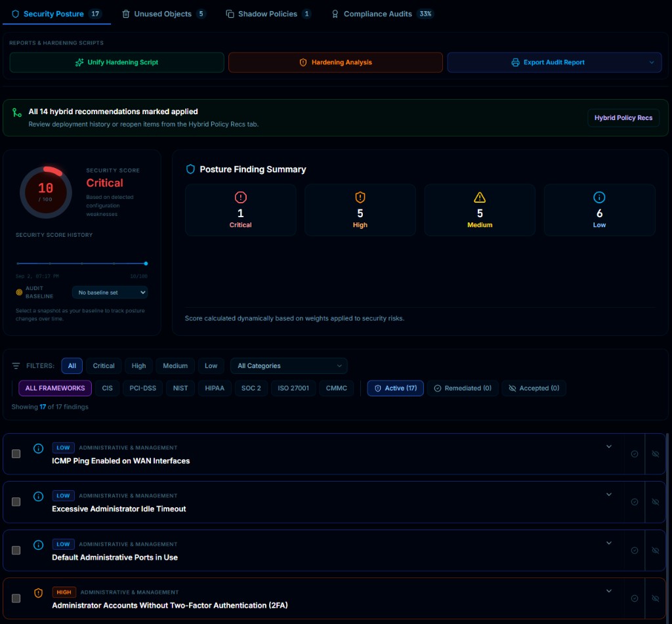This screenshot has width=672, height=624.
Task: Filter findings by Critical severity
Action: 104,365
